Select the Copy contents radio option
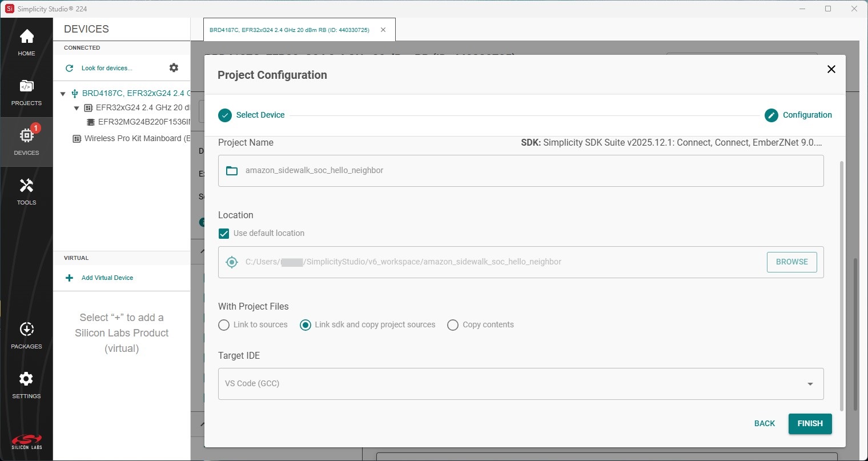The image size is (868, 461). pos(453,325)
